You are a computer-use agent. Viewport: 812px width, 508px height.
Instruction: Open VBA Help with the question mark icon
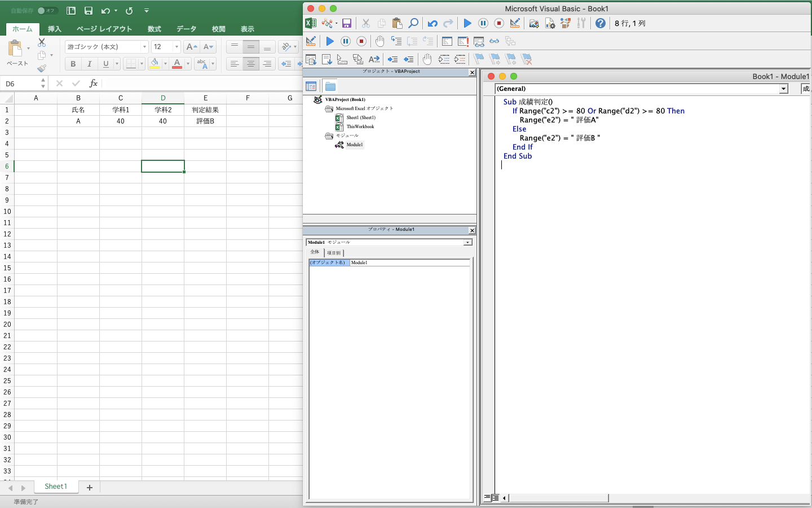pos(601,23)
